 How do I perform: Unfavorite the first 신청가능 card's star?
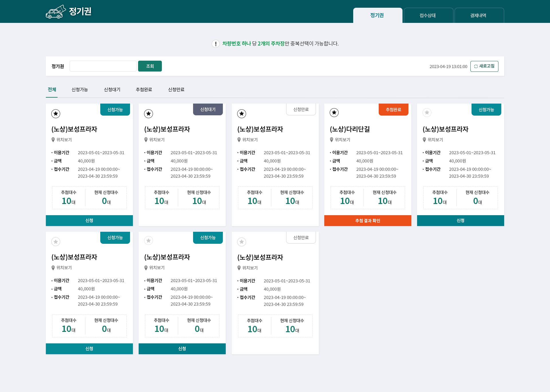point(56,114)
